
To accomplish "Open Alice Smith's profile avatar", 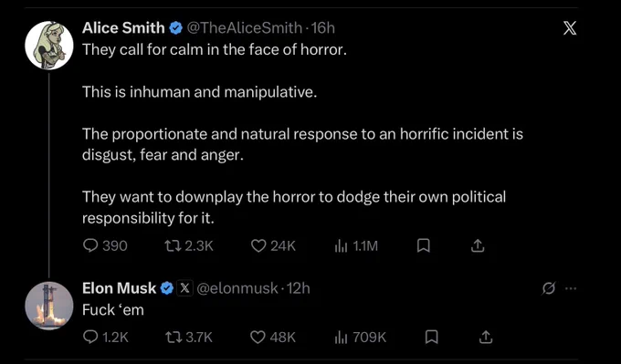I will click(49, 45).
